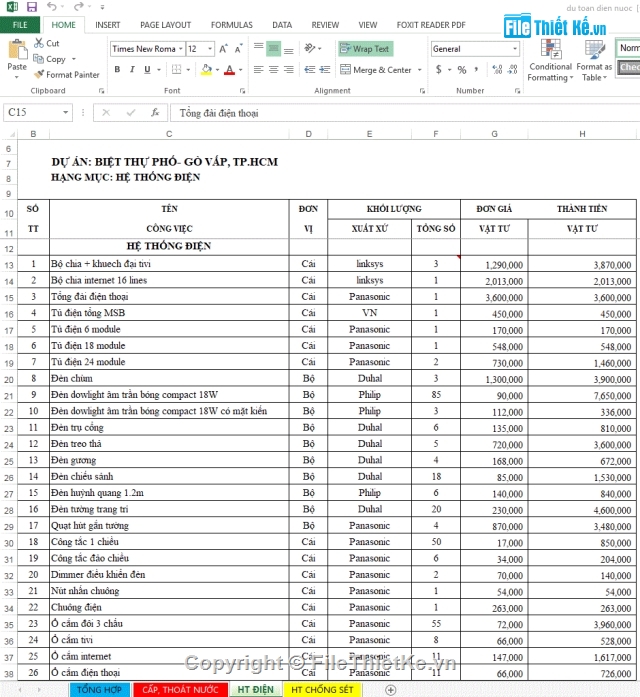
Task: Apply bottom align to cells
Action: [288, 49]
